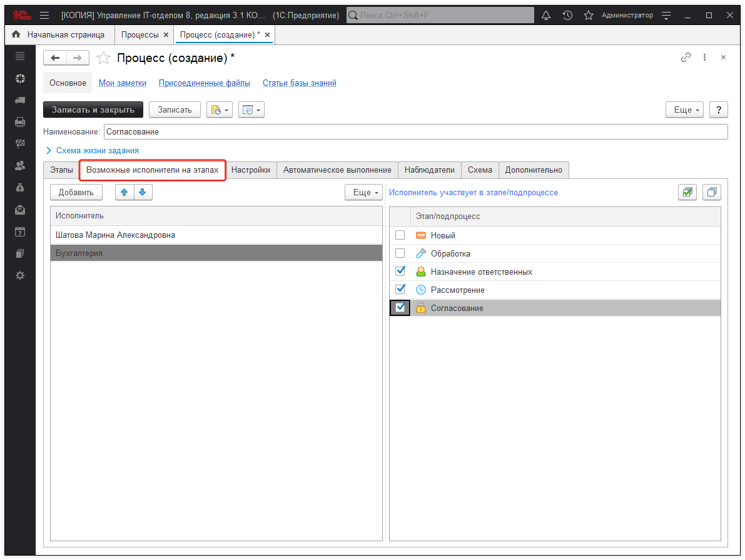Move the performer down with the arrow
The height and width of the screenshot is (560, 745).
143,193
